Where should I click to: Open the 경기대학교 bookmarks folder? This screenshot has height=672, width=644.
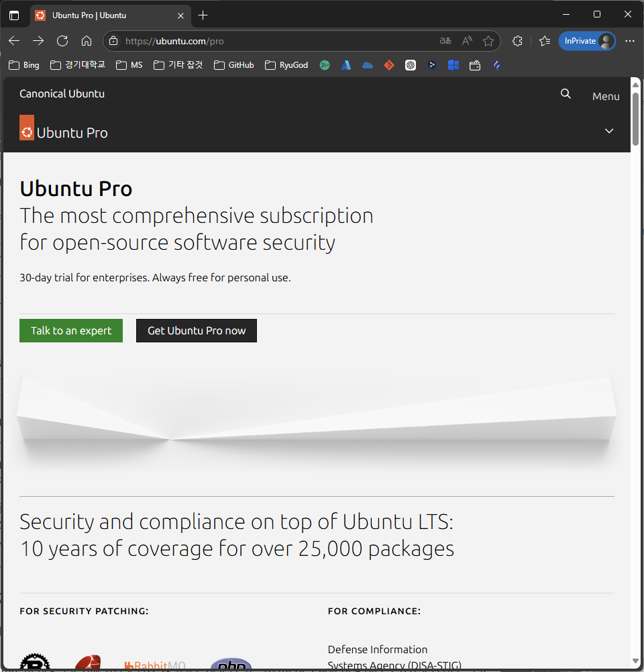(78, 65)
